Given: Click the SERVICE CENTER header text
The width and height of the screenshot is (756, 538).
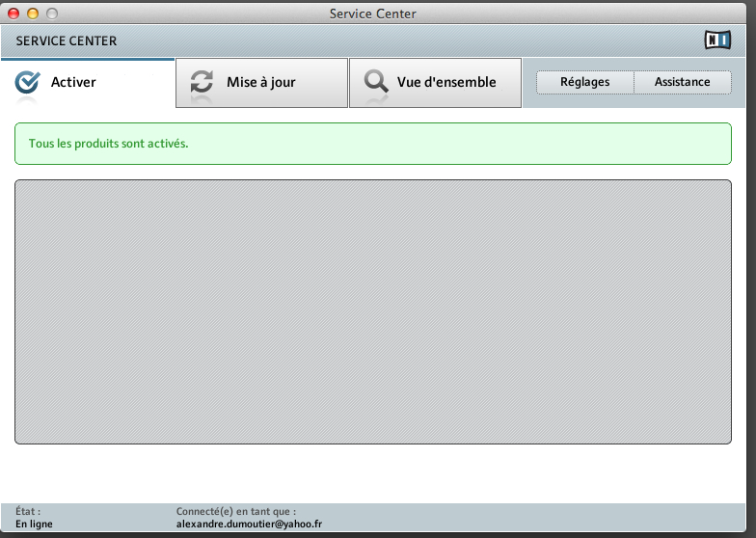Looking at the screenshot, I should click(x=67, y=40).
